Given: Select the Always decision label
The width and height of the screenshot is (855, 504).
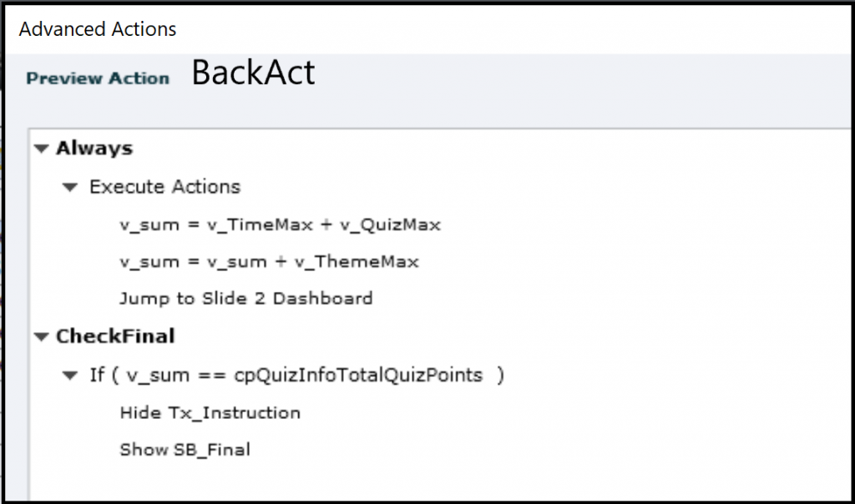Looking at the screenshot, I should [x=94, y=149].
